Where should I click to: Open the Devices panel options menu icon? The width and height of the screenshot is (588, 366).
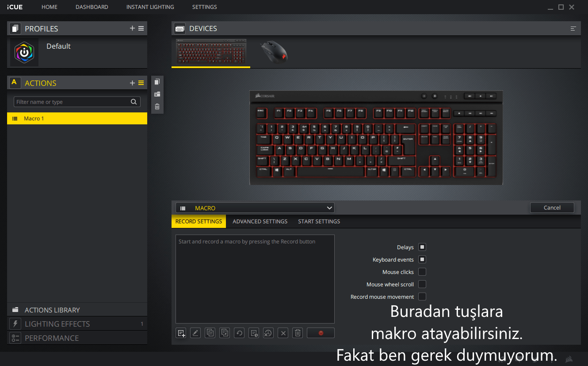[573, 28]
